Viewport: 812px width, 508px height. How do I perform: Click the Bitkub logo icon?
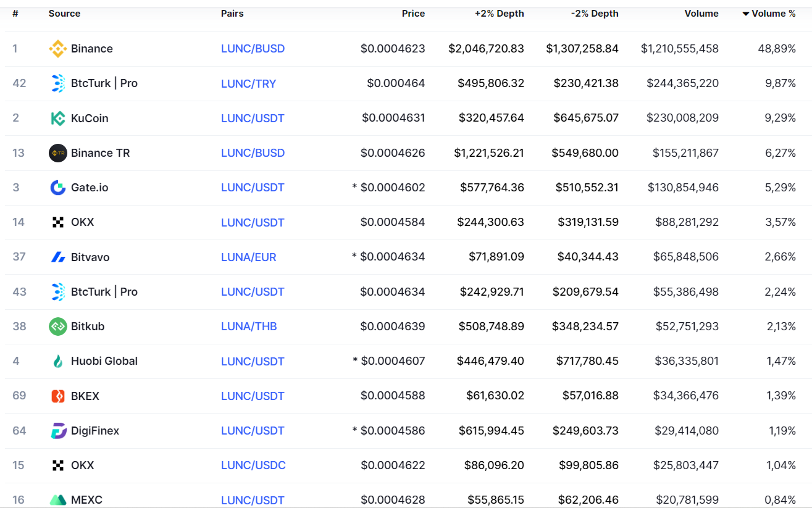(x=58, y=327)
